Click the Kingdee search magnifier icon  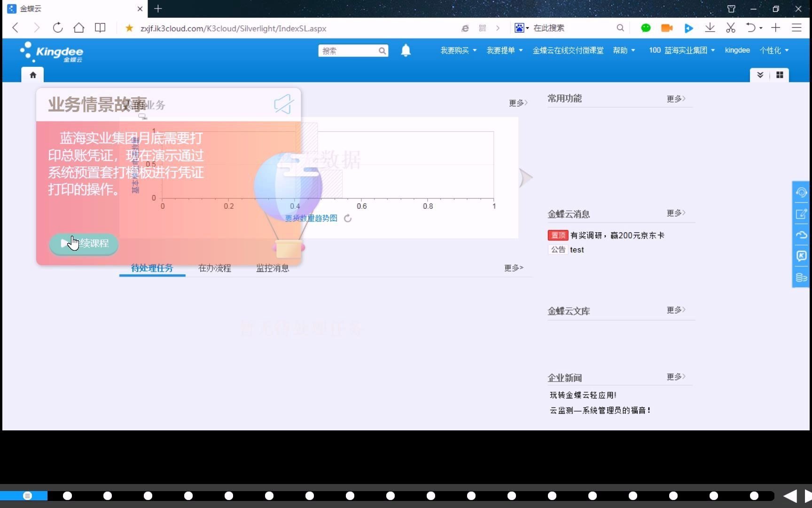tap(383, 51)
